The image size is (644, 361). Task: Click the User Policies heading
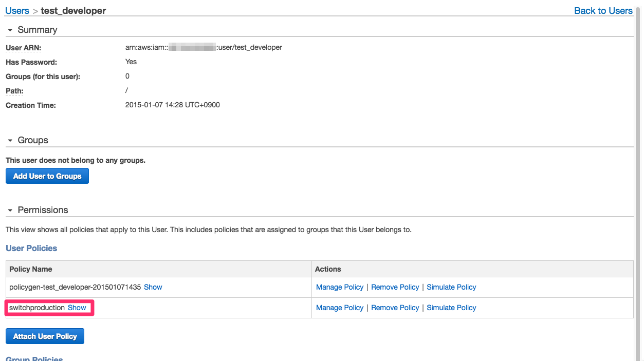click(x=31, y=249)
